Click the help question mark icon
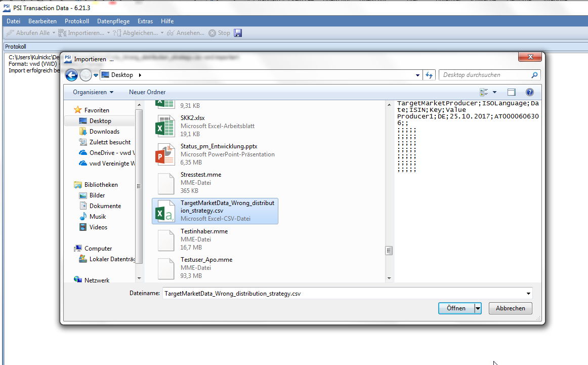 tap(529, 92)
